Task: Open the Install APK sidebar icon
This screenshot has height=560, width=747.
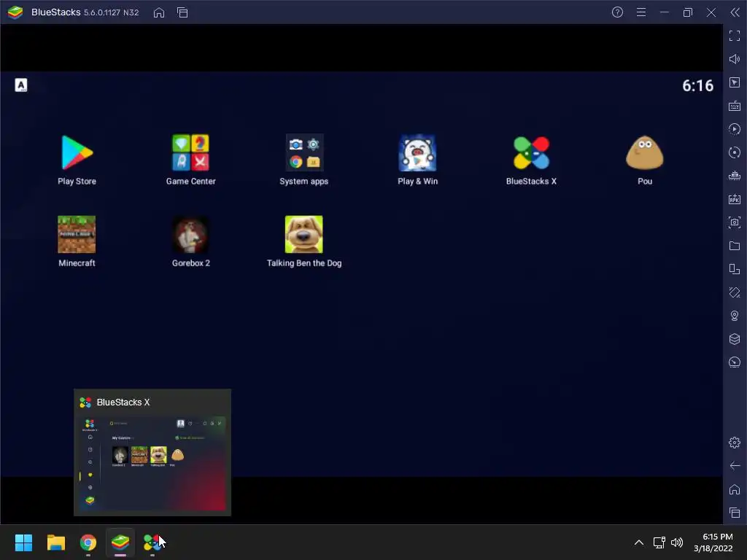Action: click(735, 199)
